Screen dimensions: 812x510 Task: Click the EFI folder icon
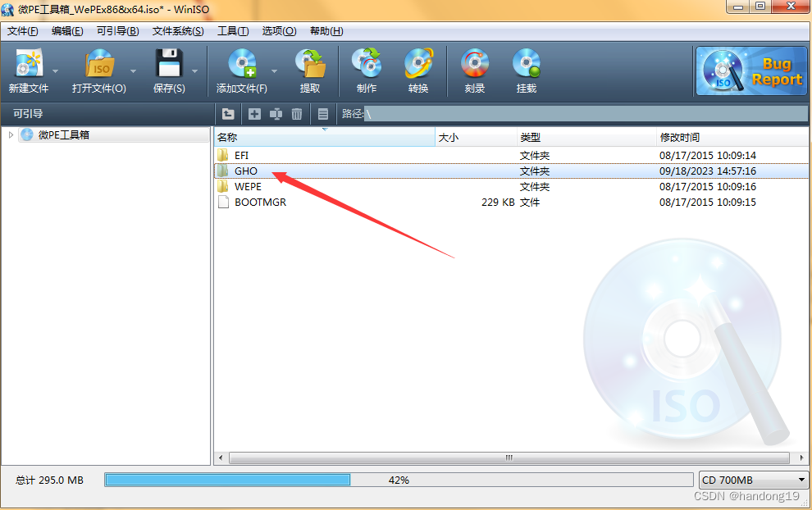point(223,155)
